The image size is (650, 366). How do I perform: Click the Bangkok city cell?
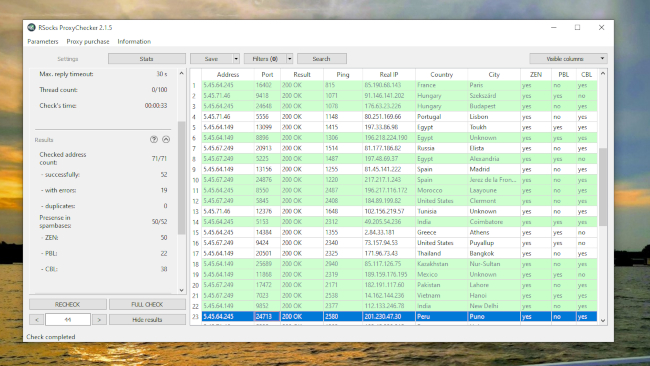pos(494,253)
